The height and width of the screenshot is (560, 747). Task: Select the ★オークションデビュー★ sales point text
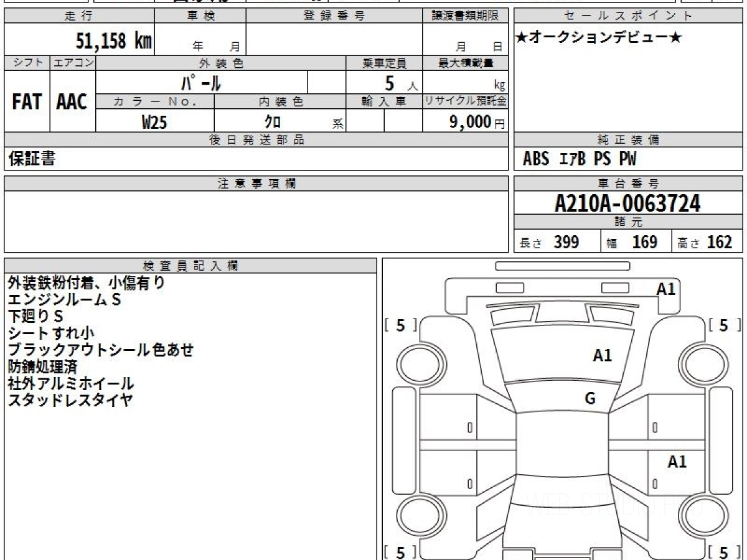(x=599, y=38)
